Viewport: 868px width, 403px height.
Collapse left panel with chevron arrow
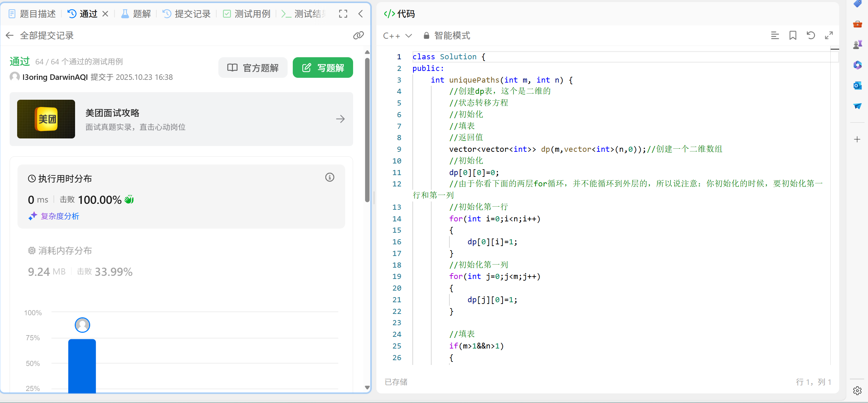pyautogui.click(x=360, y=14)
